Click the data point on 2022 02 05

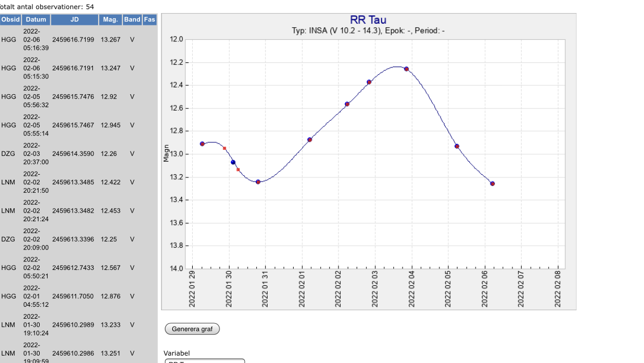pos(457,146)
